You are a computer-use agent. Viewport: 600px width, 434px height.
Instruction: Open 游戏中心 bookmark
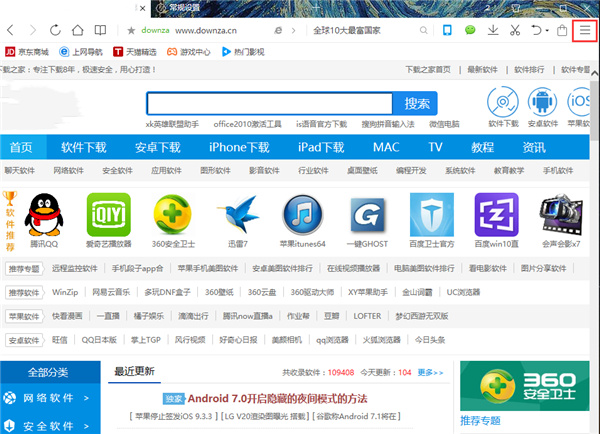[x=189, y=52]
